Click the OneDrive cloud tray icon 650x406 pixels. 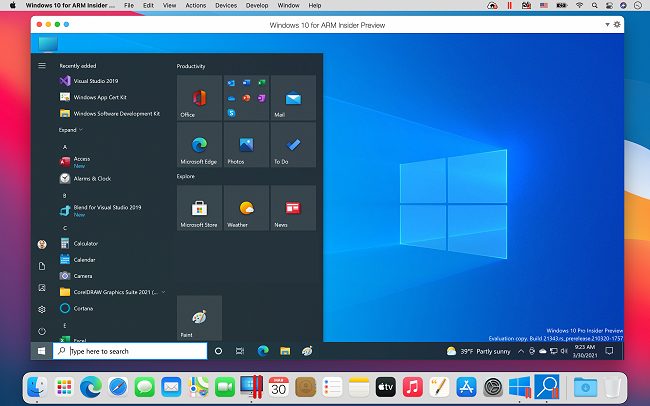(543, 351)
